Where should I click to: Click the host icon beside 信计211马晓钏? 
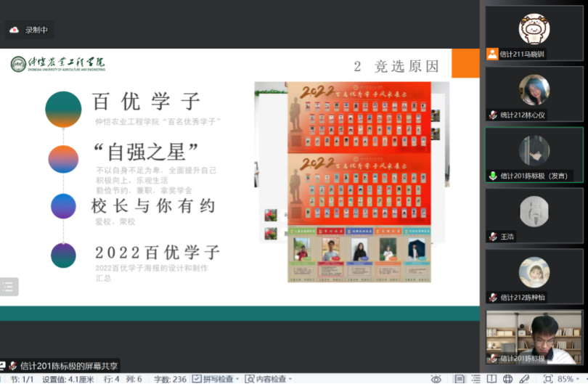[493, 54]
